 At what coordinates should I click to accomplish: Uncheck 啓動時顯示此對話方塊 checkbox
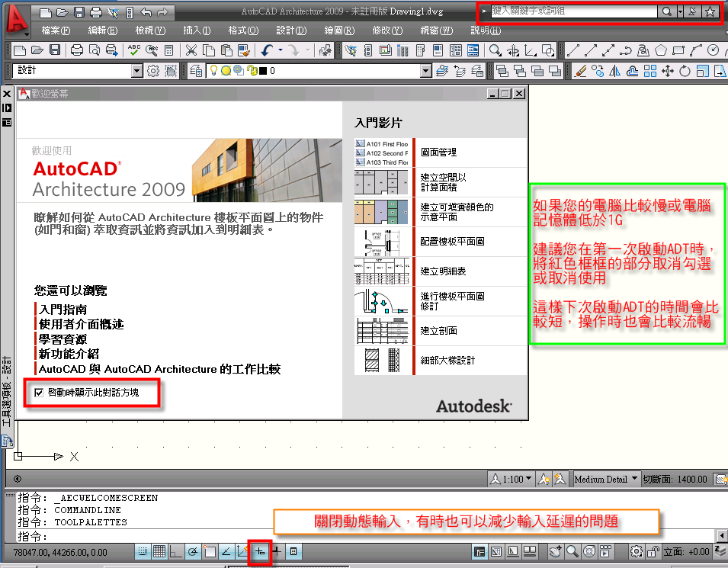coord(39,393)
